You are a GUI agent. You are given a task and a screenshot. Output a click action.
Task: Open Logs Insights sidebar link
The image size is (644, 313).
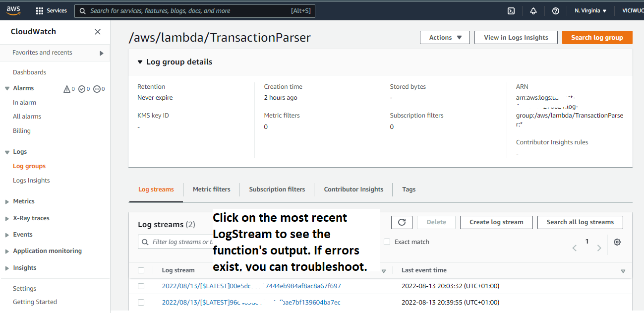[31, 181]
